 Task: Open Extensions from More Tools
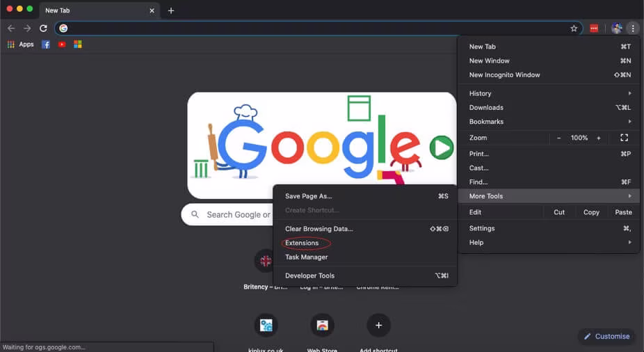click(x=365, y=243)
